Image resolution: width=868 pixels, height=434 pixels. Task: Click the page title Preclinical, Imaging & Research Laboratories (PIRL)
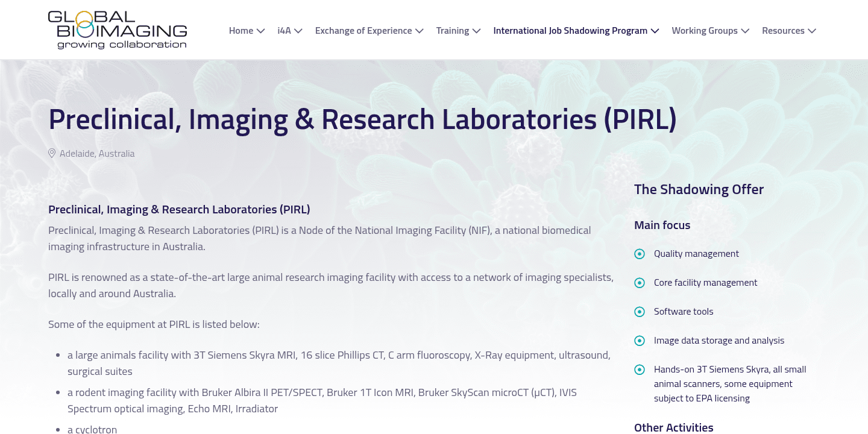[x=362, y=119]
